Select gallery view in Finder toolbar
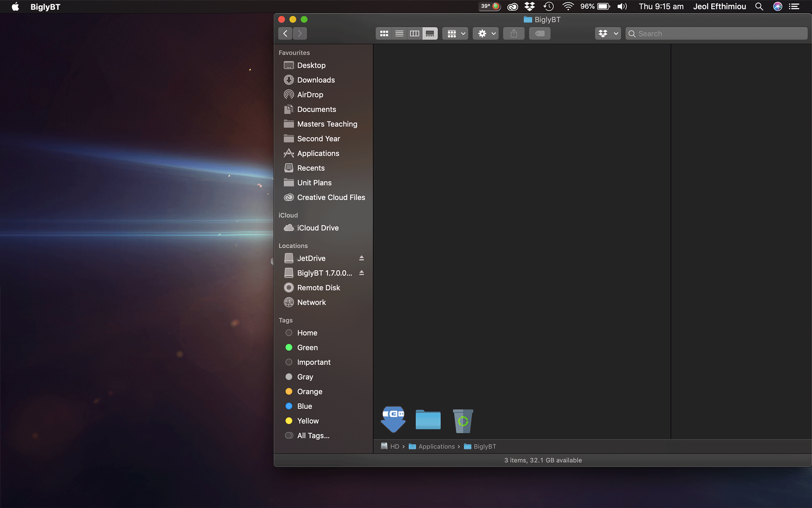Image resolution: width=812 pixels, height=508 pixels. pos(430,34)
